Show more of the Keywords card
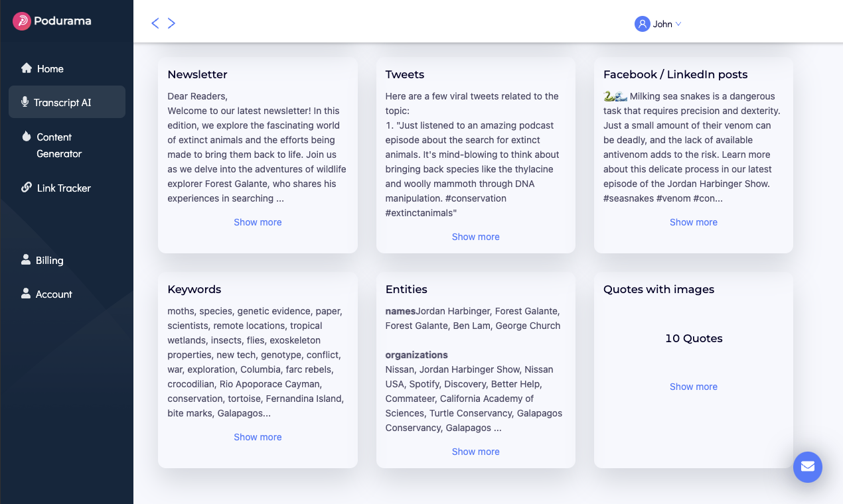The height and width of the screenshot is (504, 843). [258, 437]
